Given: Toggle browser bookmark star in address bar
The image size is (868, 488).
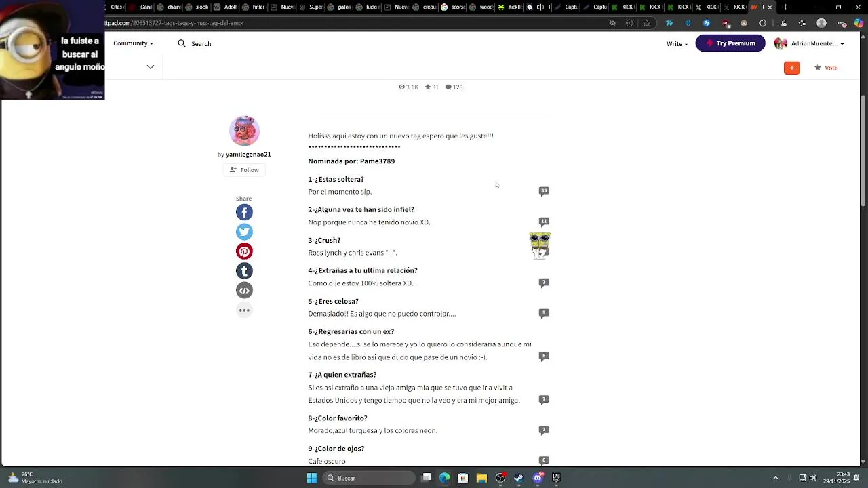Looking at the screenshot, I should coord(647,23).
